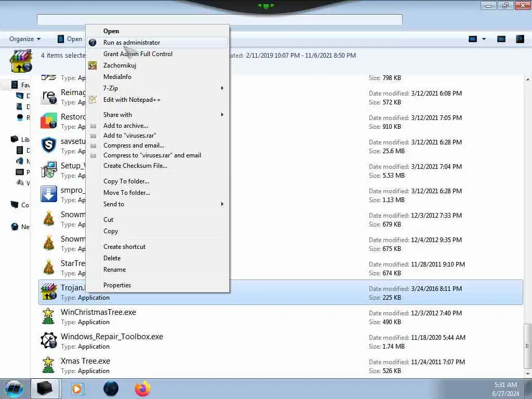
Task: Click the help icon in toolbar
Action: 520,39
